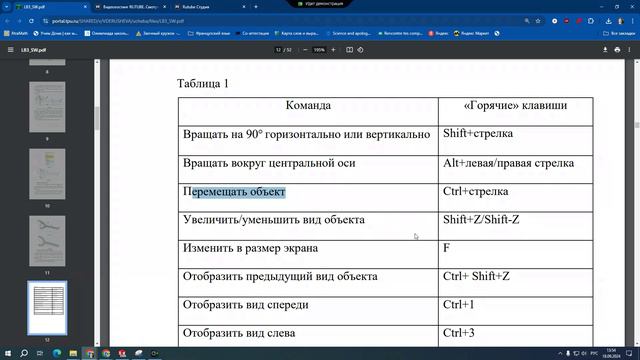Open the Французский язык bookmark folder
Viewport: 640px width, 360px height.
209,33
